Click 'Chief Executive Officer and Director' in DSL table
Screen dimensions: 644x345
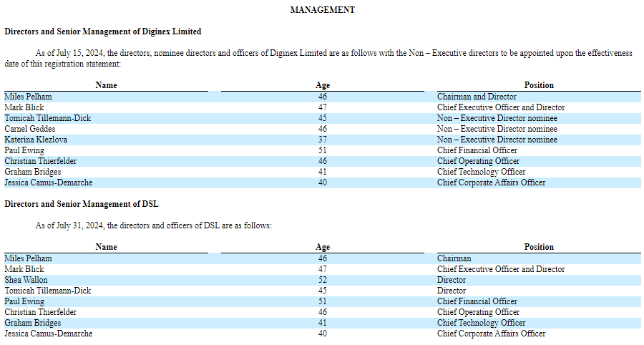pyautogui.click(x=501, y=269)
